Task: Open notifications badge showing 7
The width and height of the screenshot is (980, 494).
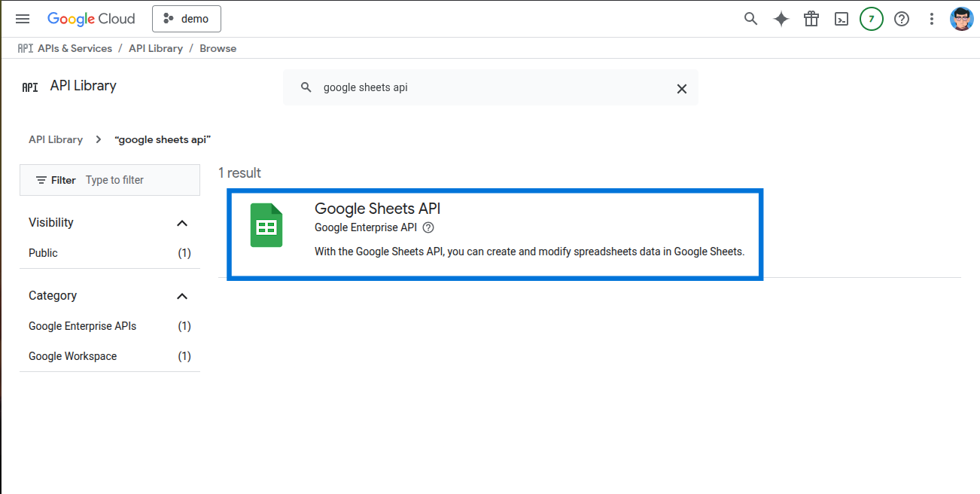Action: point(872,19)
